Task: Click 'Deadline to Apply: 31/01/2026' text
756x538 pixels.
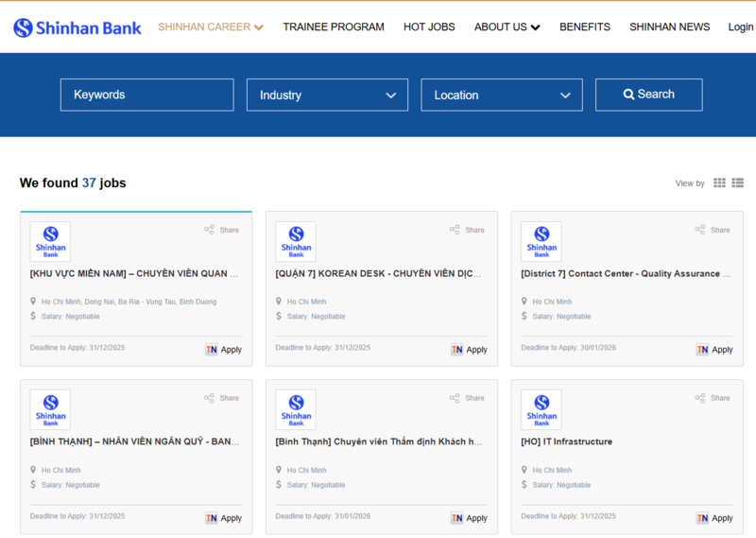Action: [x=323, y=516]
